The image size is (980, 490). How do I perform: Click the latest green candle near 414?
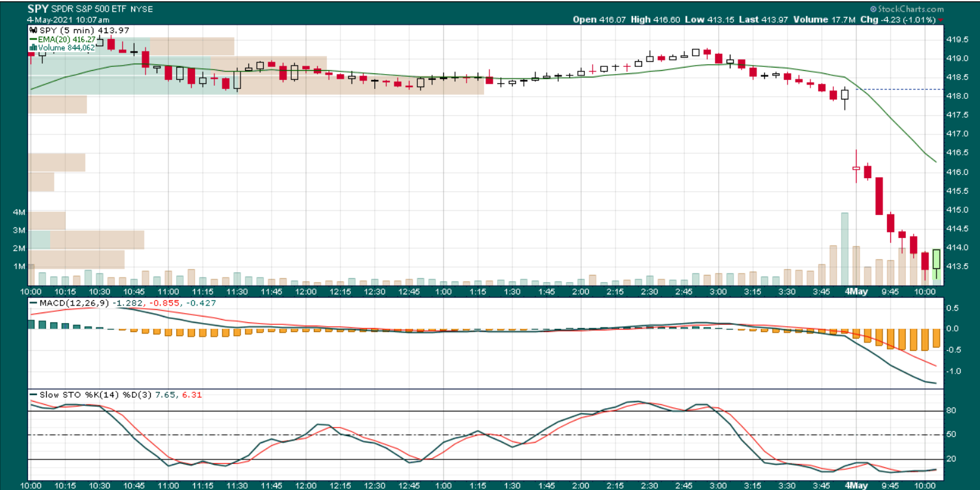[x=936, y=259]
